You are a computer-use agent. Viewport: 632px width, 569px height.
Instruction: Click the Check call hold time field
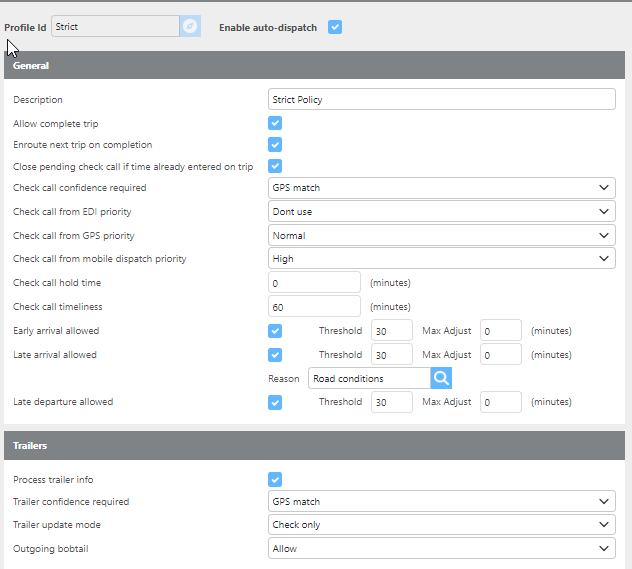314,283
